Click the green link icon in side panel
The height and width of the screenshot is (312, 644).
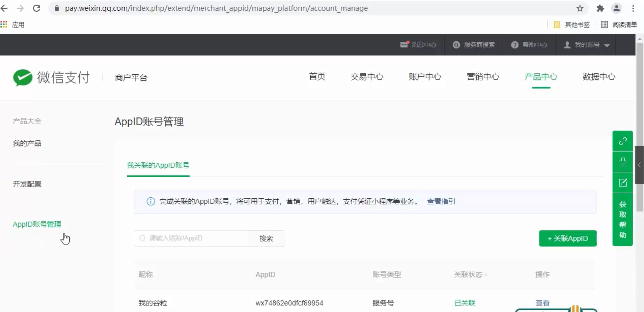pyautogui.click(x=623, y=141)
